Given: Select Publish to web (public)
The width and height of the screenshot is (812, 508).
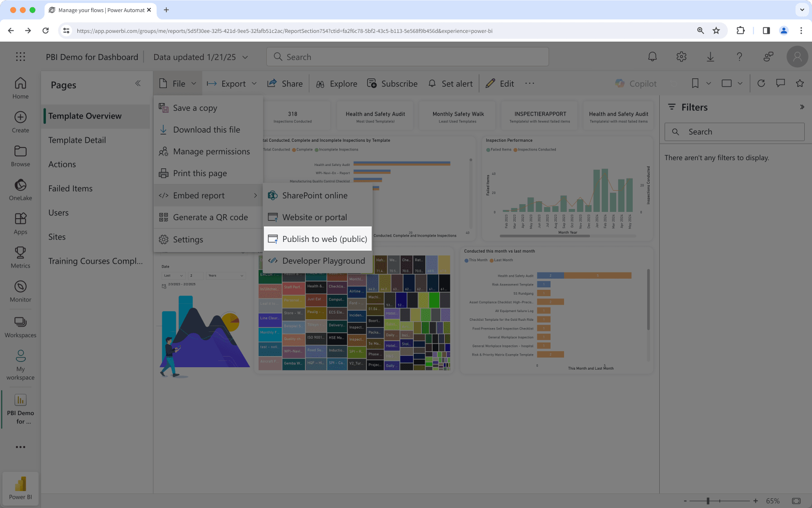Looking at the screenshot, I should pos(318,239).
